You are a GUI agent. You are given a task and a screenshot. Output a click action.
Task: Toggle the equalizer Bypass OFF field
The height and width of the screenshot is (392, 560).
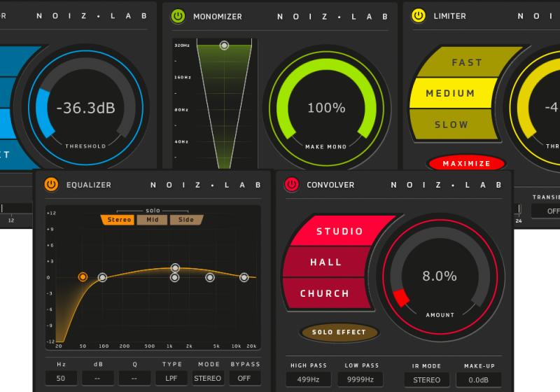244,378
